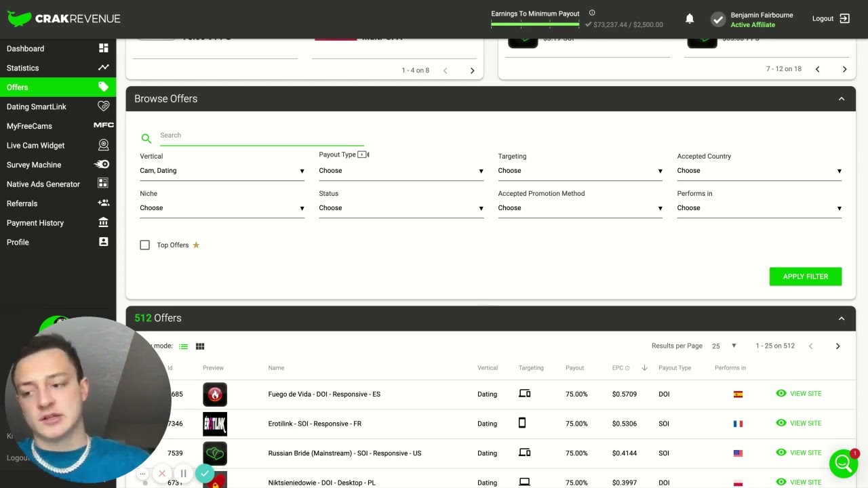Open the Vertical dropdown showing Cam, Dating
Image resolution: width=868 pixels, height=488 pixels.
222,171
